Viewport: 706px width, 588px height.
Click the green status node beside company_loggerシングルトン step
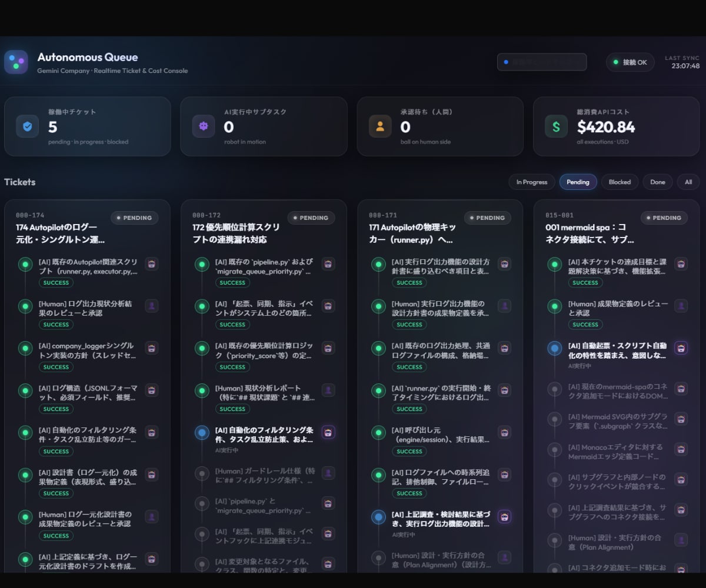[25, 348]
